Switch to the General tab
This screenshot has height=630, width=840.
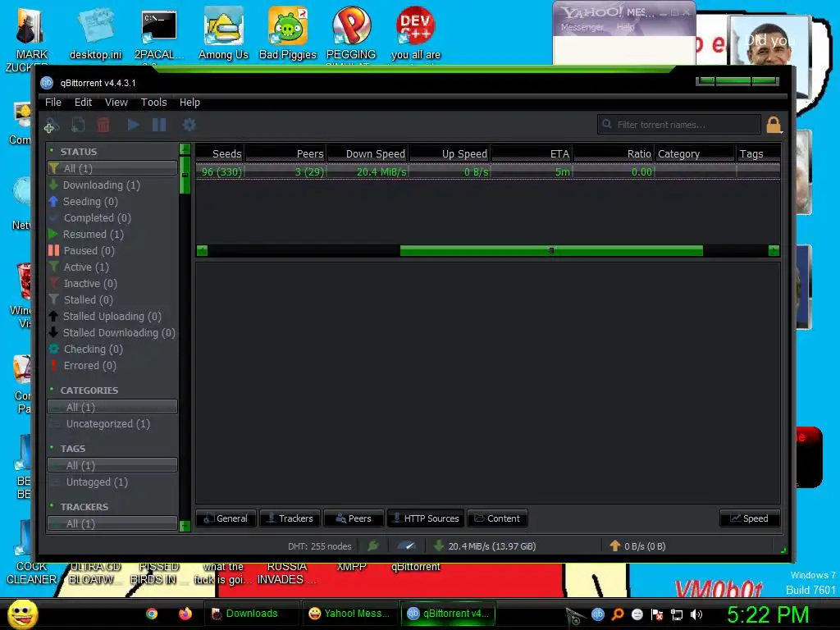[226, 518]
